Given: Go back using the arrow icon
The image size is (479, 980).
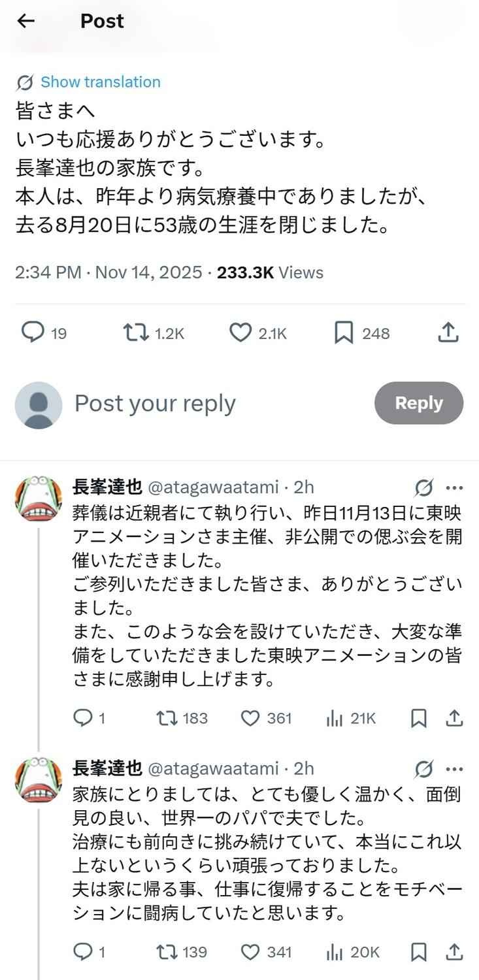Looking at the screenshot, I should [x=25, y=21].
